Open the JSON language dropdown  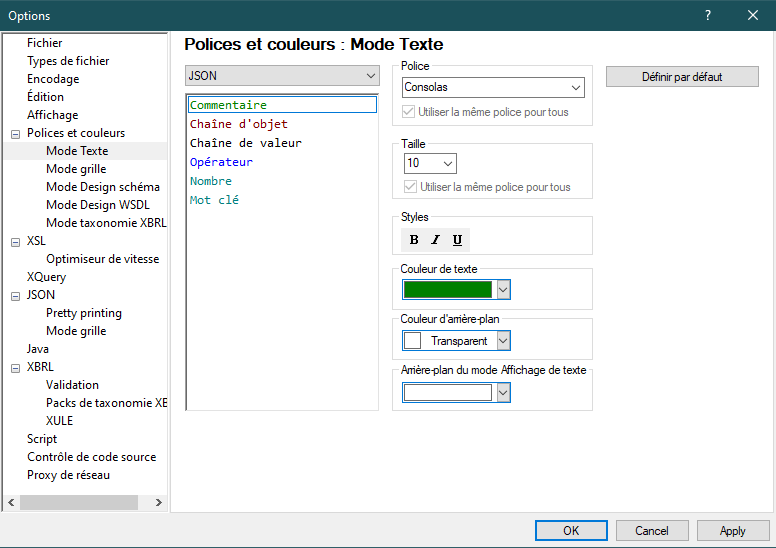point(281,76)
